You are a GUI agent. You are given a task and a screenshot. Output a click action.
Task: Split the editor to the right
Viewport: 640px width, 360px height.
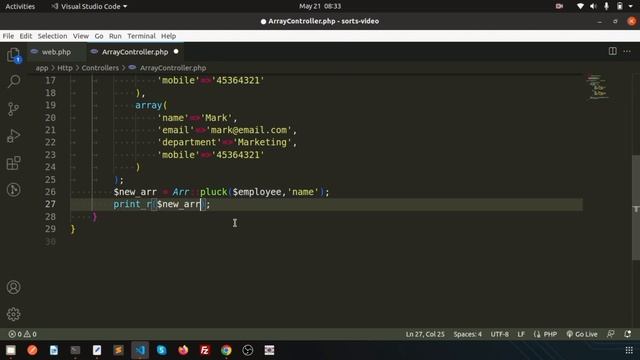pyautogui.click(x=613, y=51)
